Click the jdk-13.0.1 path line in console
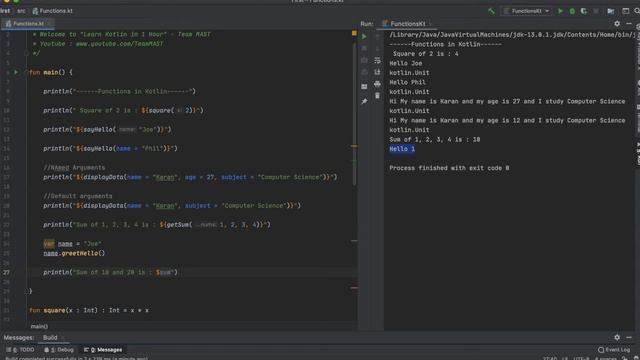This screenshot has width=640, height=360. click(x=512, y=35)
